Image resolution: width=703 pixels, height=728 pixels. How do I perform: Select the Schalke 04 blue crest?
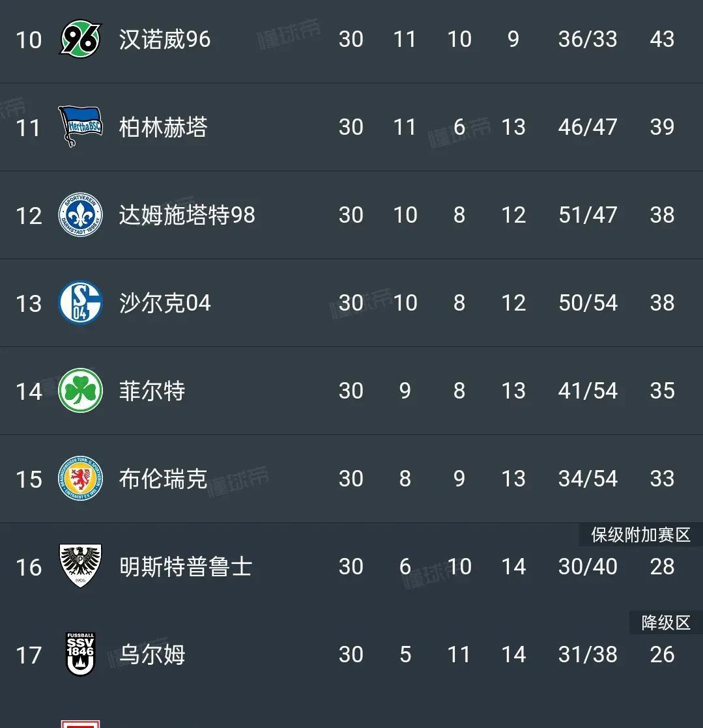(x=81, y=303)
